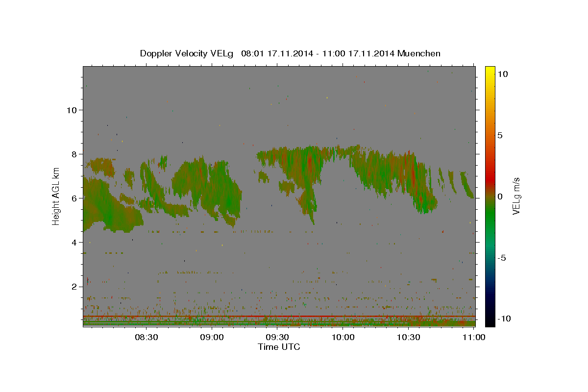Click the '09:30' time axis label
Image resolution: width=588 pixels, height=392 pixels.
pyautogui.click(x=278, y=337)
